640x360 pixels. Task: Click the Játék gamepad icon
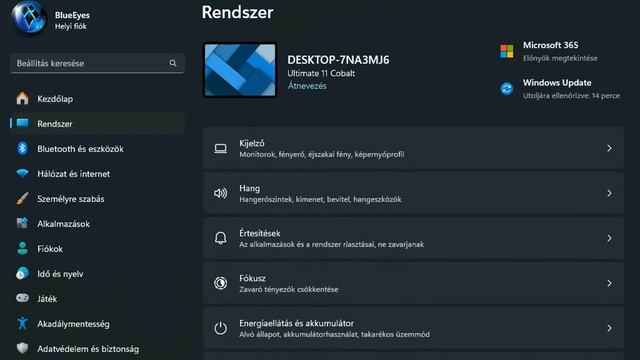pos(22,298)
